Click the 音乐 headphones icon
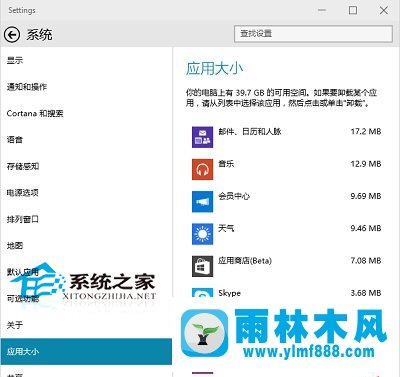 (x=202, y=169)
